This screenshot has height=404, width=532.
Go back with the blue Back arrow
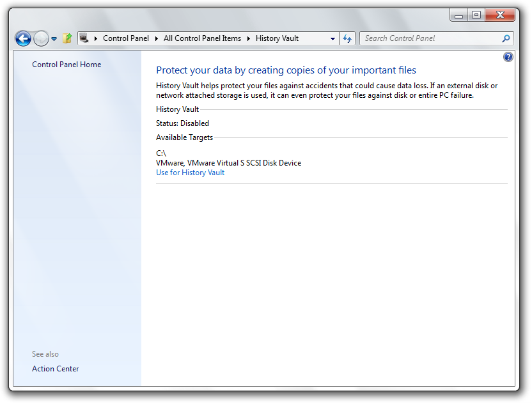(x=23, y=38)
